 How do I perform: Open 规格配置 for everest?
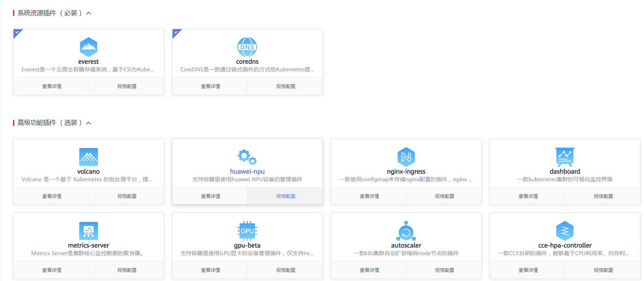[x=127, y=86]
